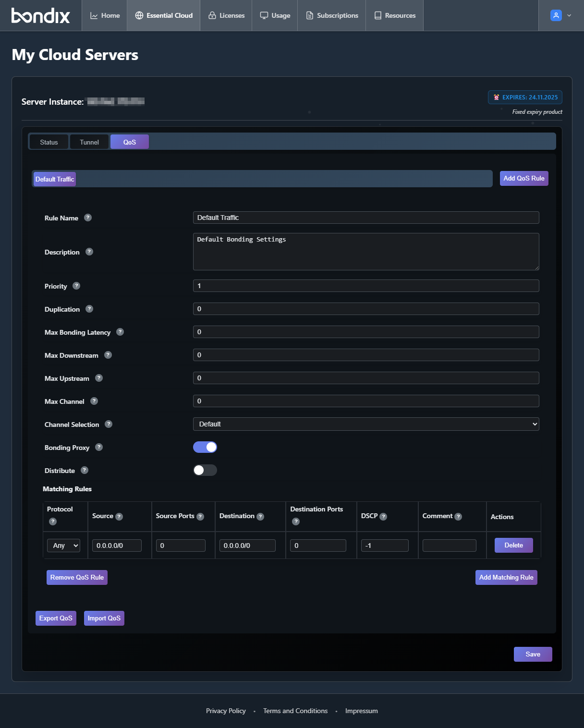This screenshot has height=728, width=584.
Task: Switch to the Tunnel tab
Action: (x=89, y=142)
